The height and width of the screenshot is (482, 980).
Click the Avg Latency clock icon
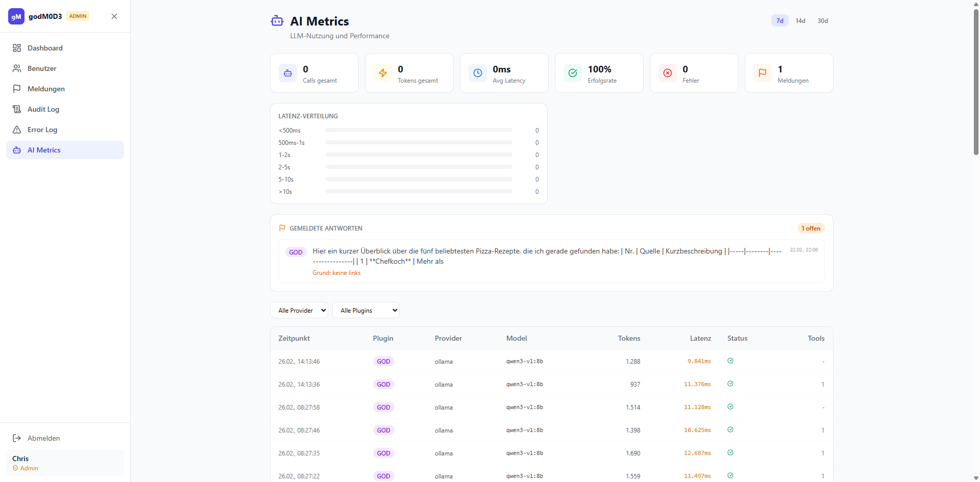[478, 73]
